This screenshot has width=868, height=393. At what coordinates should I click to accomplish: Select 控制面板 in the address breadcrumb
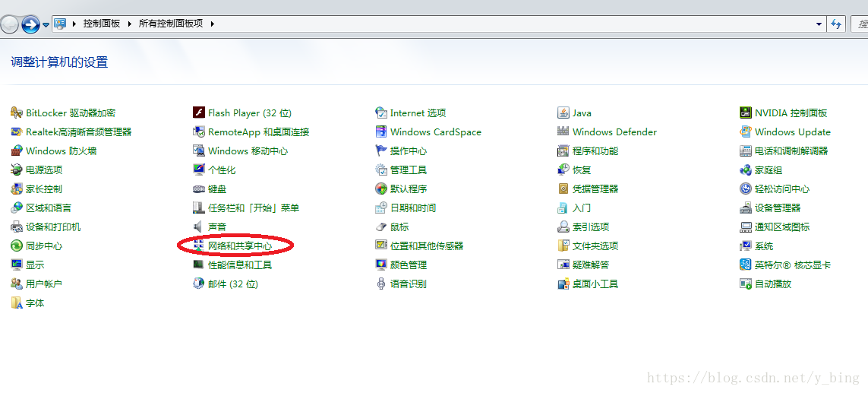(x=102, y=24)
